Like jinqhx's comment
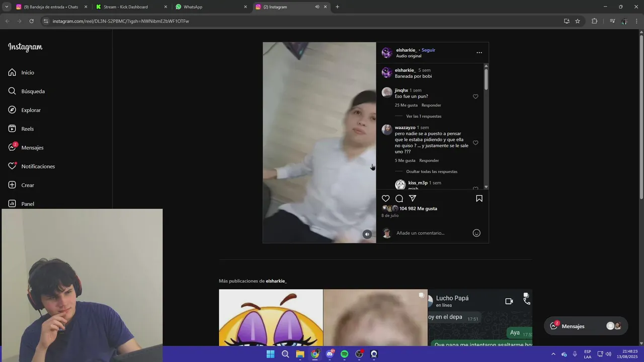 coord(475,97)
